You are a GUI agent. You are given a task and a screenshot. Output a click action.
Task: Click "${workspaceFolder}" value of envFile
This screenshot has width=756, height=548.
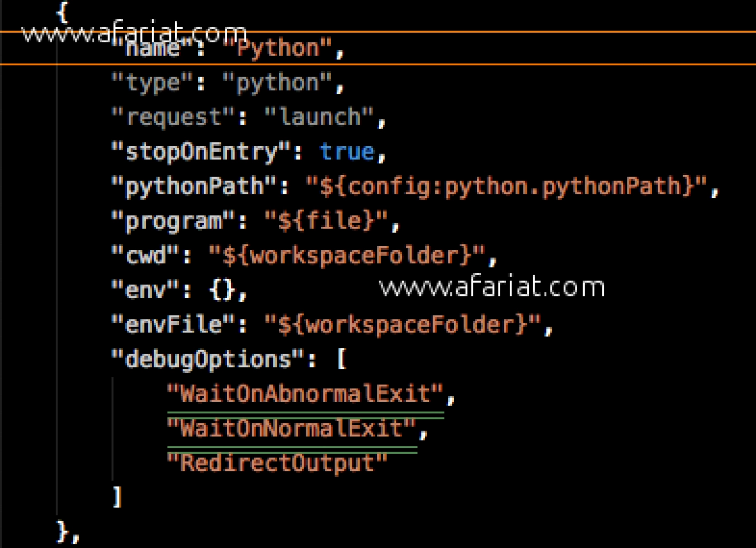click(402, 325)
